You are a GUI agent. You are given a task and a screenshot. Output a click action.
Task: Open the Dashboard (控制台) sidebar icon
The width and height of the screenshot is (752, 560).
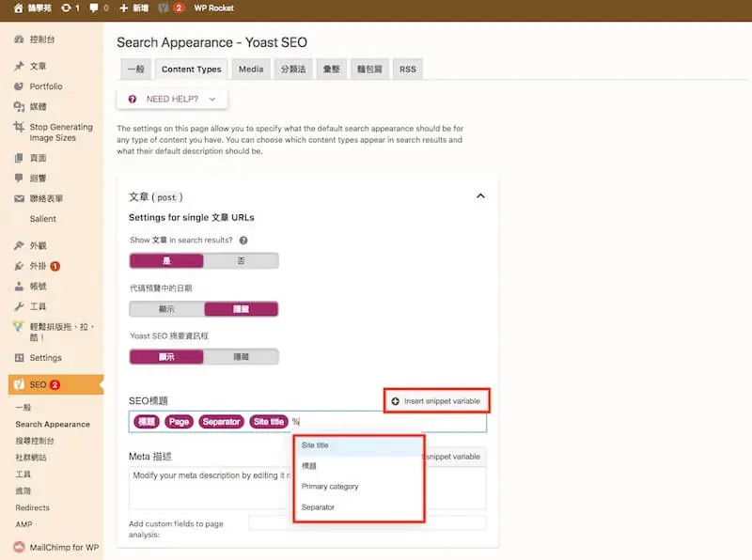coord(19,39)
